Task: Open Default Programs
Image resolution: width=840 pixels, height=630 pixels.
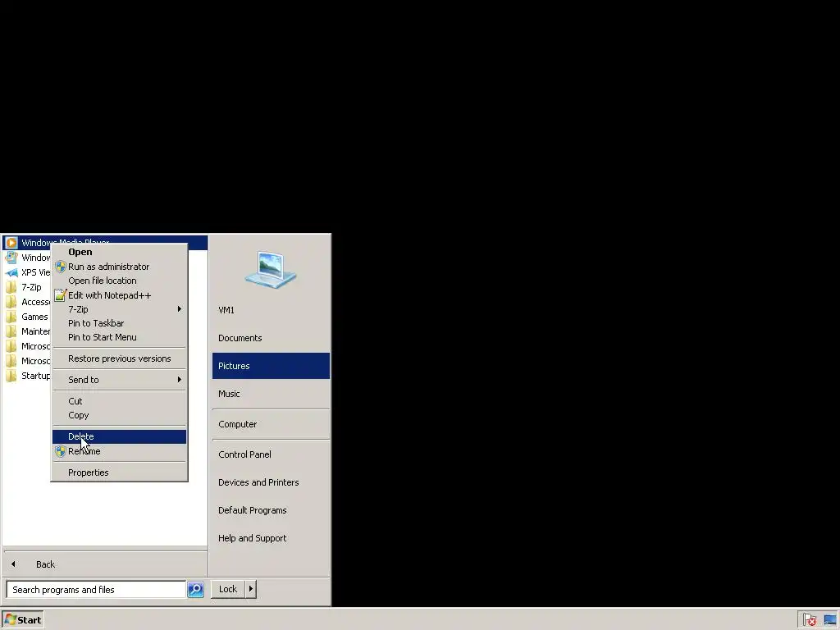Action: click(x=271, y=510)
